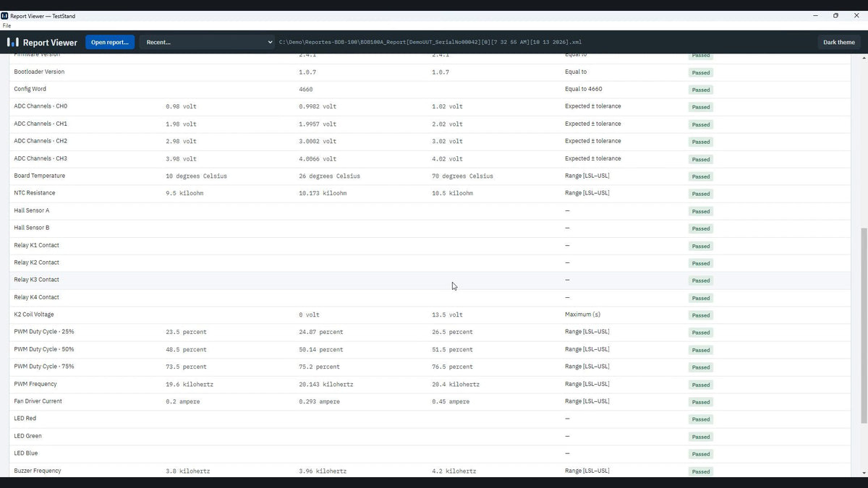Viewport: 868px width, 488px height.
Task: Click the 13.5 volt limit value
Action: pos(447,314)
